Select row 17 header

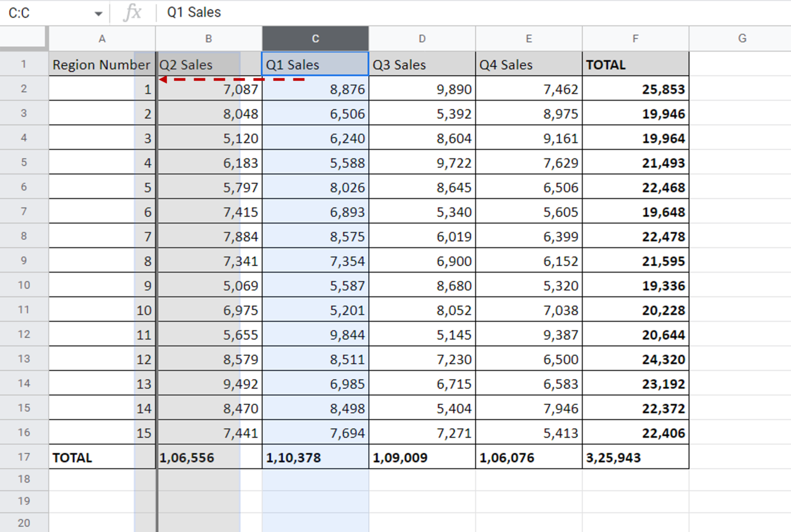coord(24,457)
